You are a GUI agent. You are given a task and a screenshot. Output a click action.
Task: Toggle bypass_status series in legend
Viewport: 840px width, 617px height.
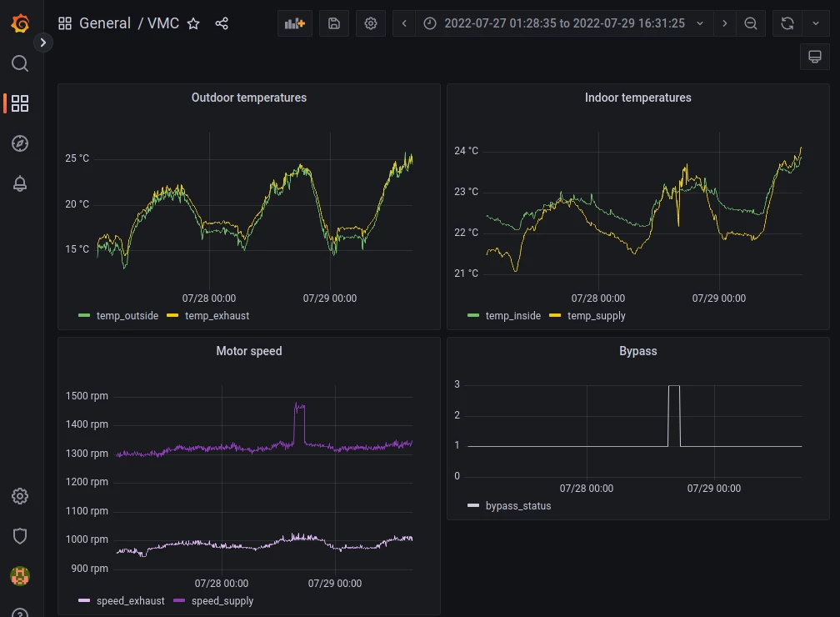[x=518, y=505]
